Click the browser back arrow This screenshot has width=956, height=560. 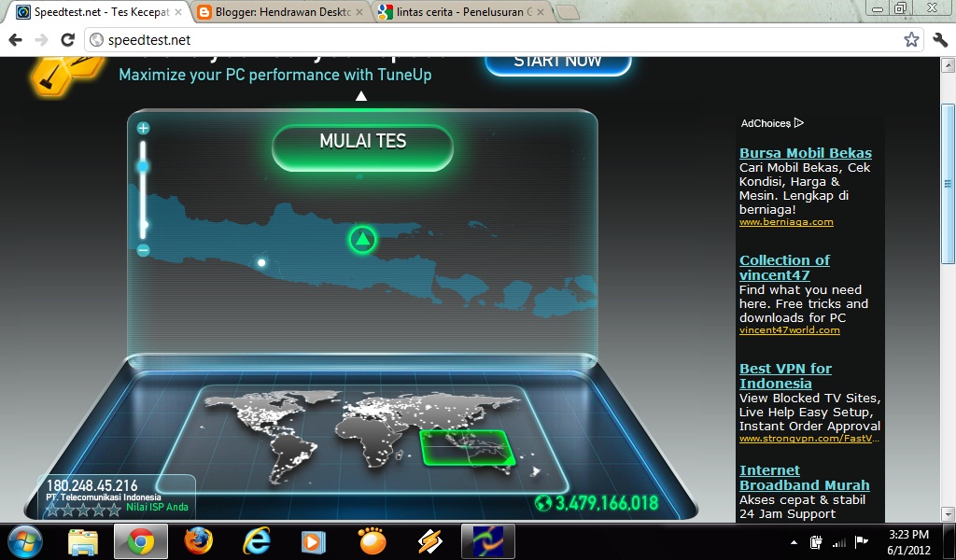(x=15, y=40)
